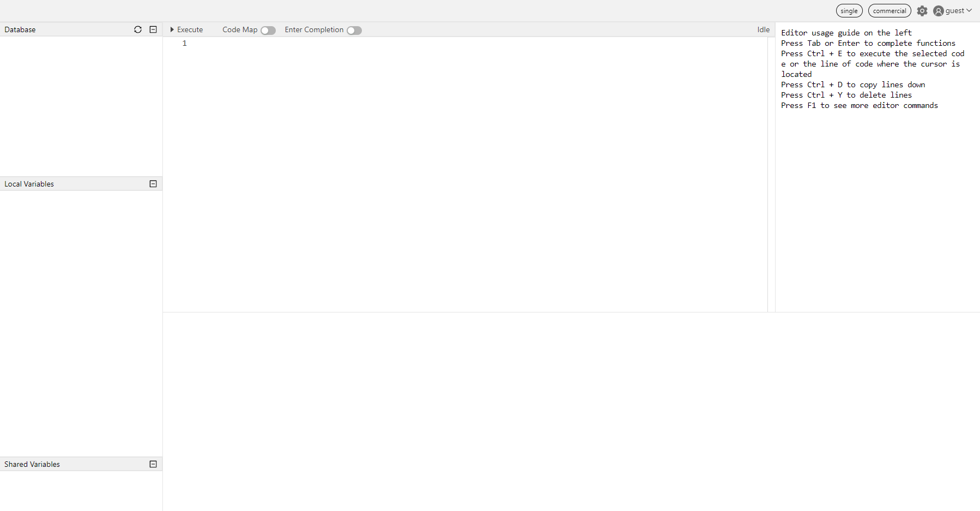Refresh the Database panel
The image size is (980, 511).
click(138, 29)
